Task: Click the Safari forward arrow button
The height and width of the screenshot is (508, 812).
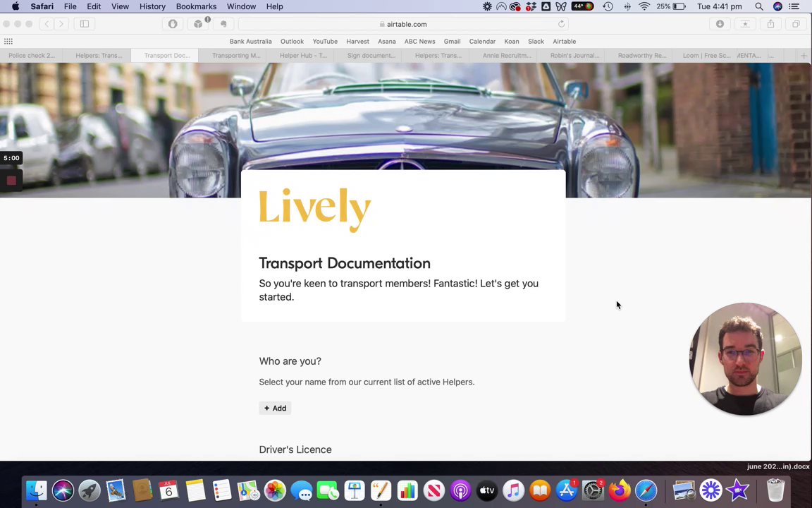Action: [61, 24]
